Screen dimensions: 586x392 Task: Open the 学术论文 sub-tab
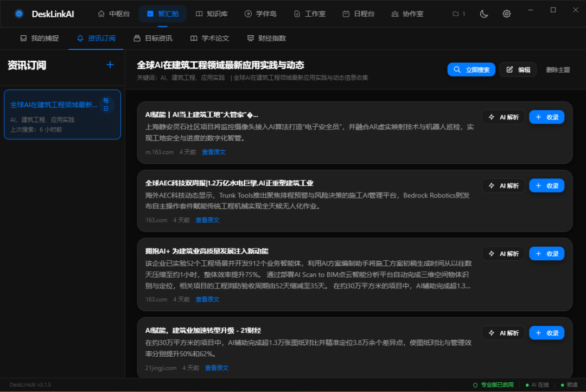click(x=209, y=38)
